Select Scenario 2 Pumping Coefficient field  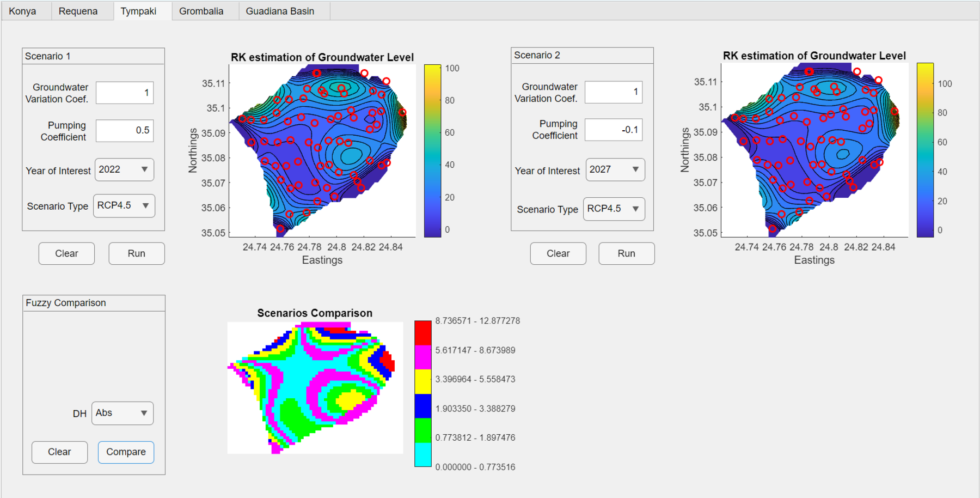[614, 130]
